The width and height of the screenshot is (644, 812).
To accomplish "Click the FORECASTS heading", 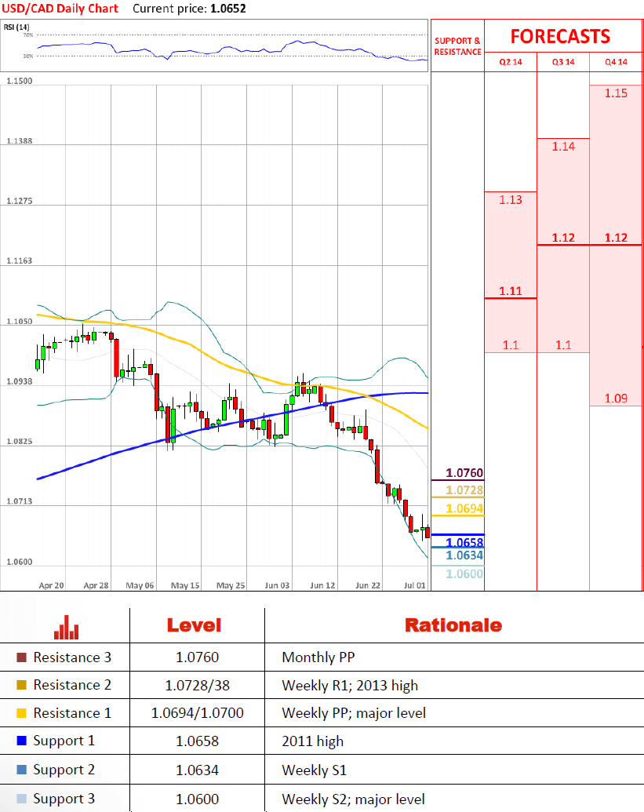I will point(560,36).
